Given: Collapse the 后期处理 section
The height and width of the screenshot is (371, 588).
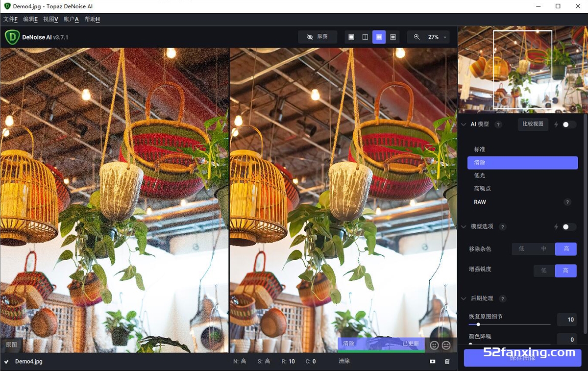Looking at the screenshot, I should tap(464, 298).
